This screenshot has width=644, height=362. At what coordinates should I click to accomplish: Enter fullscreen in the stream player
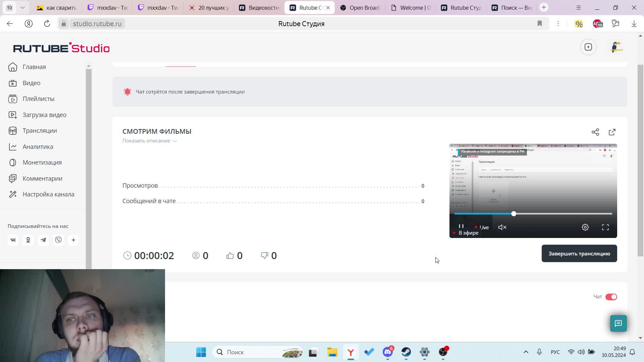pos(605,227)
